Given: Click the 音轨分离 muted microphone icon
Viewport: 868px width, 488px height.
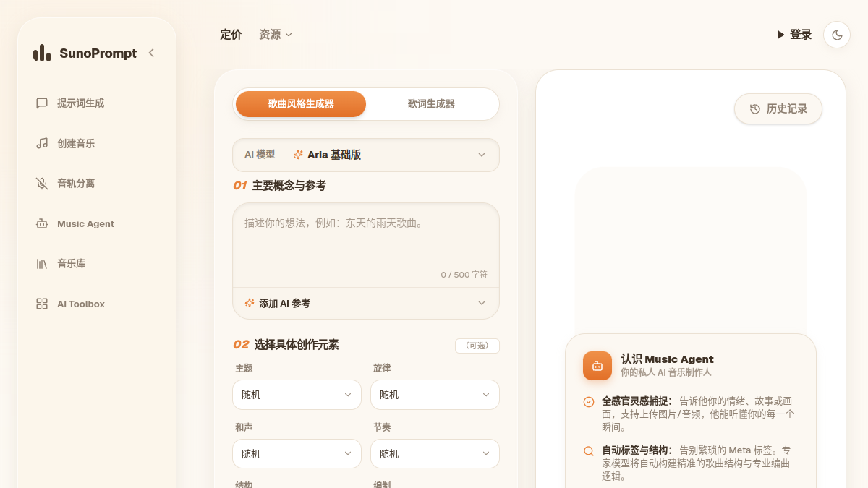Looking at the screenshot, I should 42,184.
